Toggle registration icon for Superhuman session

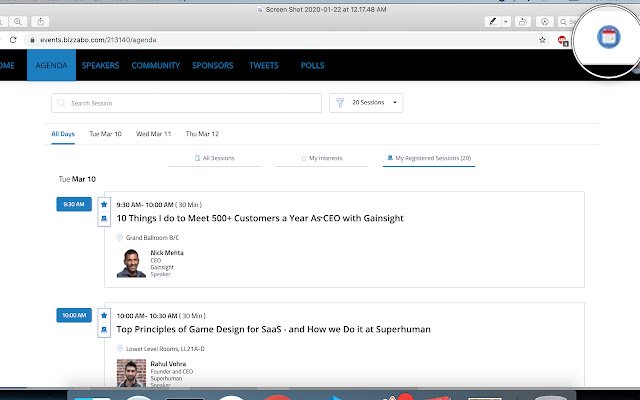pyautogui.click(x=104, y=330)
